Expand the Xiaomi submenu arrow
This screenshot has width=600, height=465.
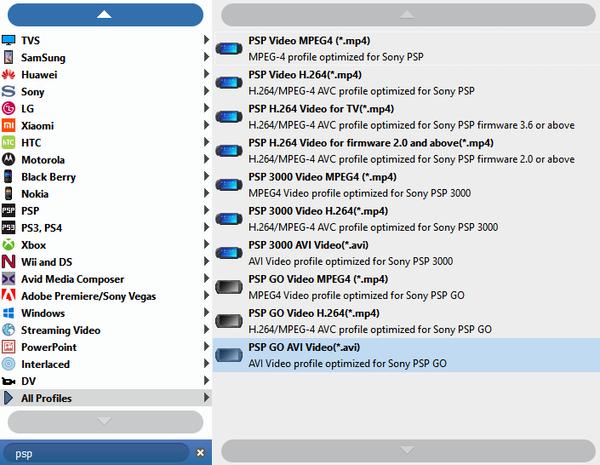point(206,125)
